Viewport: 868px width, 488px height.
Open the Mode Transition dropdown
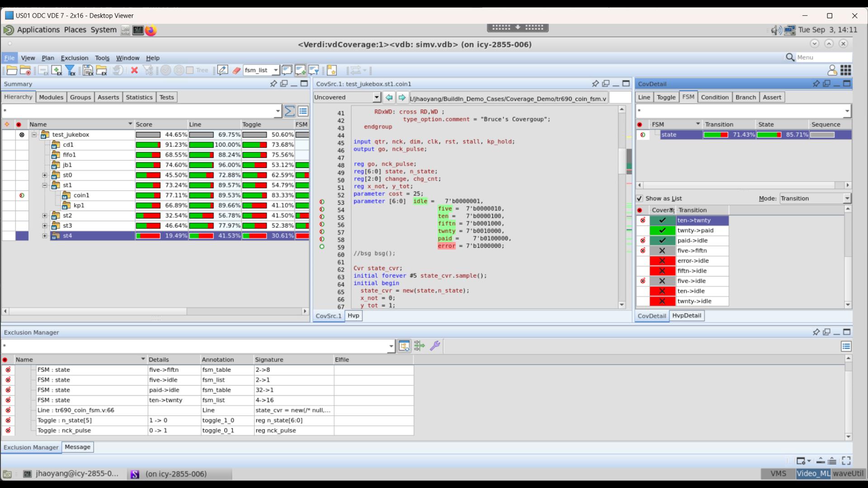[x=847, y=198]
